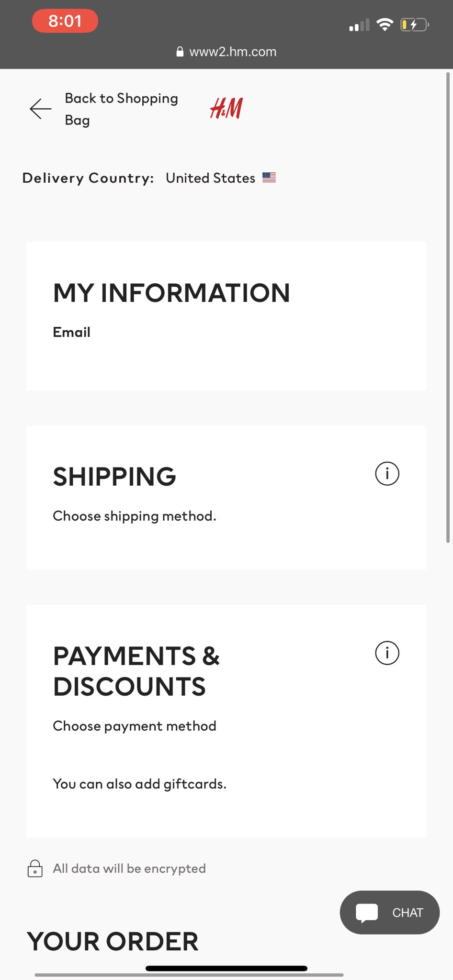The image size is (453, 980).
Task: Tap the encryption padlock icon
Action: (35, 869)
